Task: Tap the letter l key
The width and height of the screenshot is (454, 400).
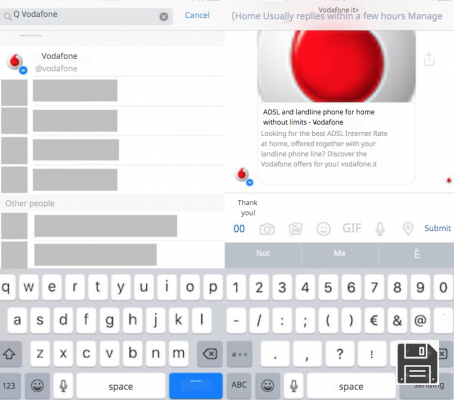Action: click(x=201, y=320)
